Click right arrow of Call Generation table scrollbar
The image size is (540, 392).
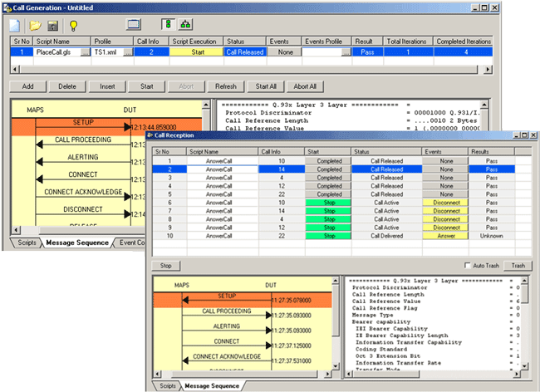(487, 69)
